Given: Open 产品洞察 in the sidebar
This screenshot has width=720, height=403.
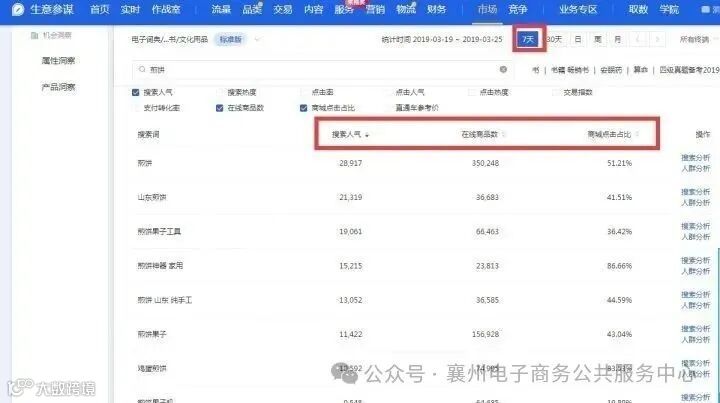Looking at the screenshot, I should (x=58, y=87).
